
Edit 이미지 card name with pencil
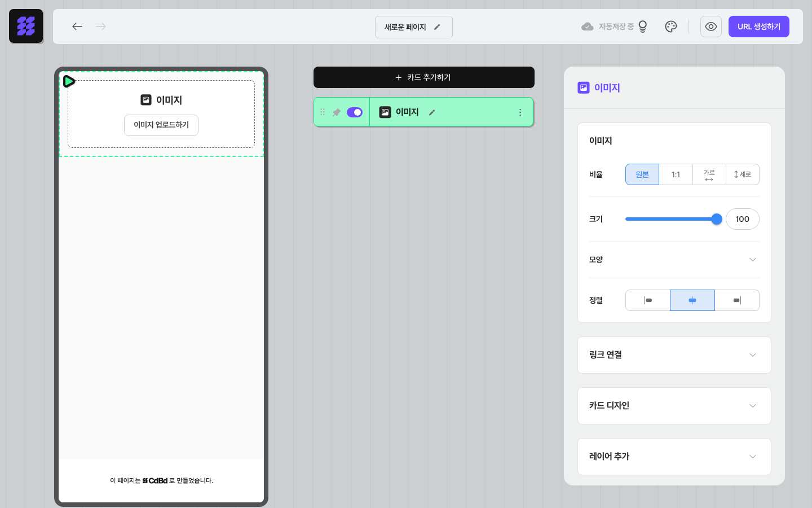432,112
